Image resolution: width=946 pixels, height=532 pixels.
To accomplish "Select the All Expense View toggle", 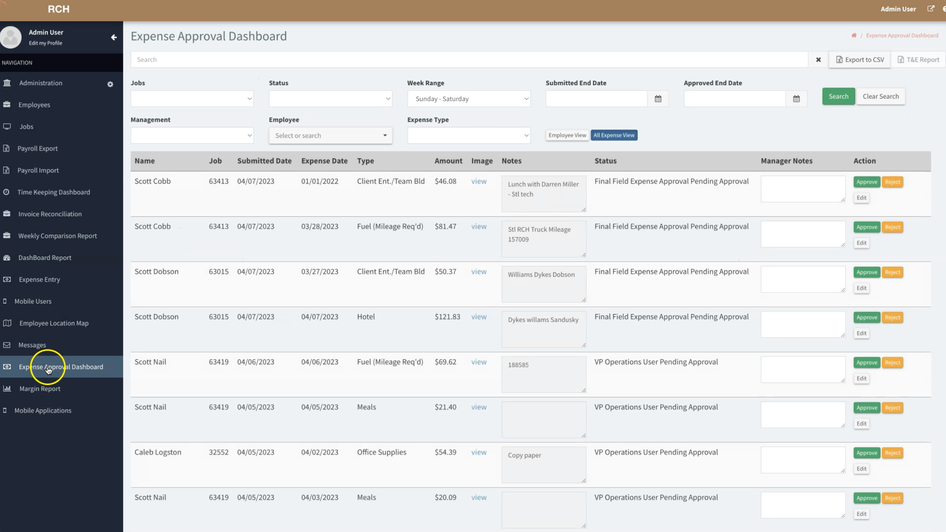I will 614,135.
